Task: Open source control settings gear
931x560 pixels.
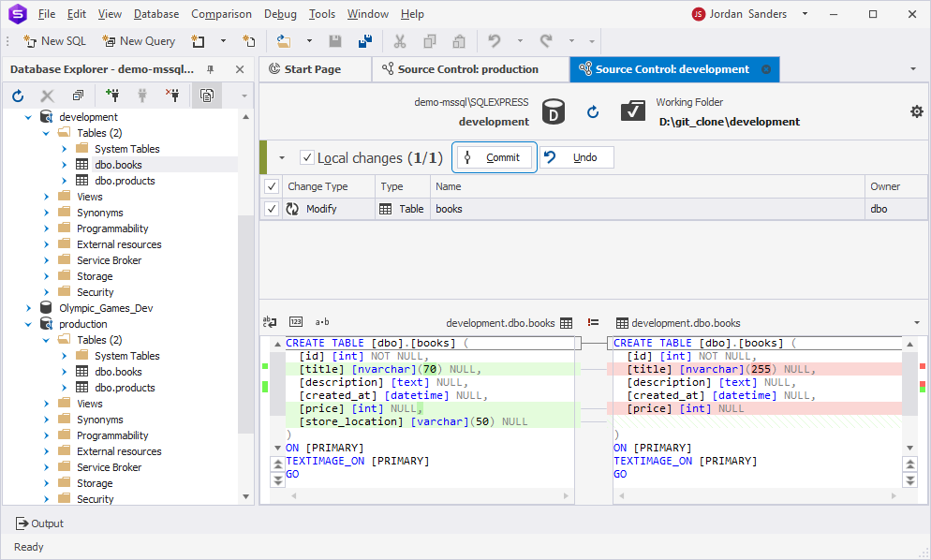Action: click(917, 111)
